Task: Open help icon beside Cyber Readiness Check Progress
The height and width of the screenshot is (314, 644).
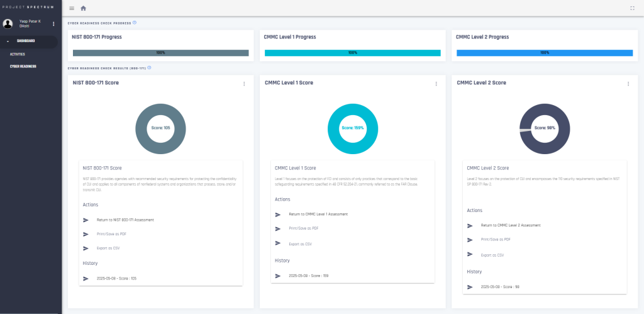Action: tap(135, 23)
